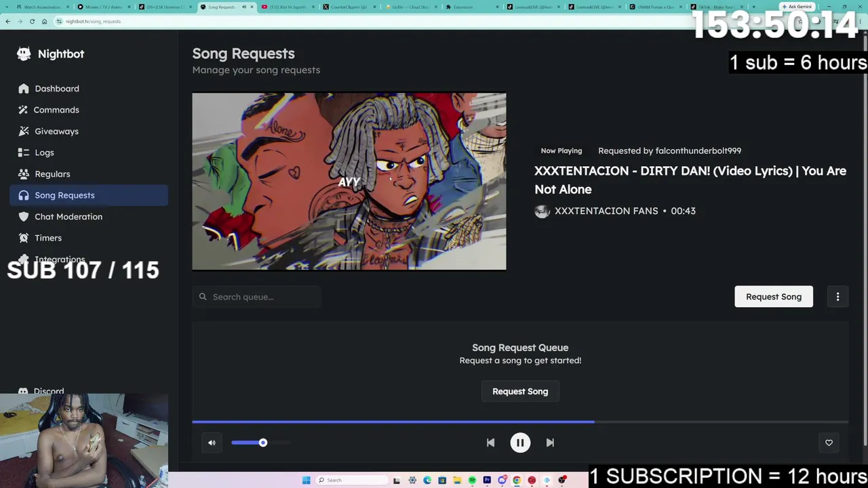Screen dimensions: 868x488
Task: Click the XXXTENTACION - DIRTY DAN! song title
Action: pyautogui.click(x=690, y=180)
